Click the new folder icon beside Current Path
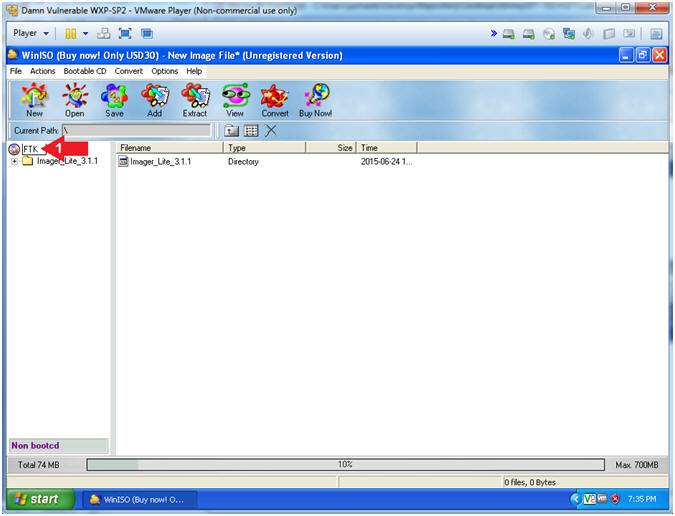675x516 pixels. [x=232, y=130]
